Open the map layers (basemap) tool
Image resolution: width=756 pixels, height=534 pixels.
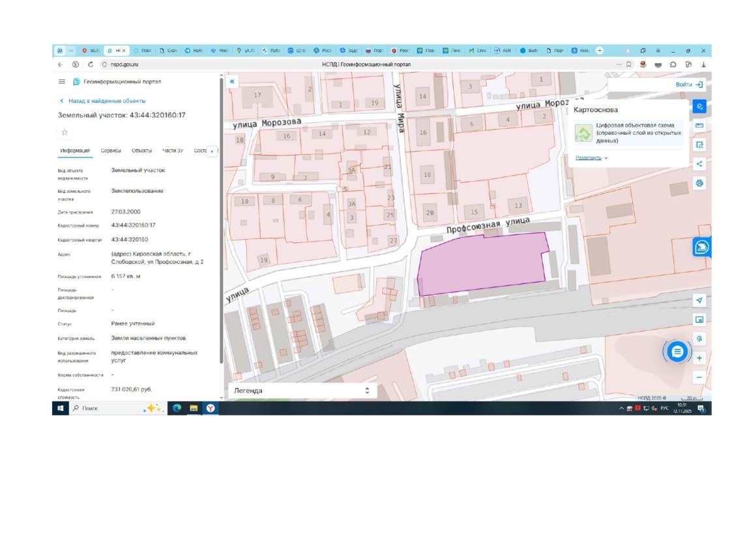click(699, 107)
